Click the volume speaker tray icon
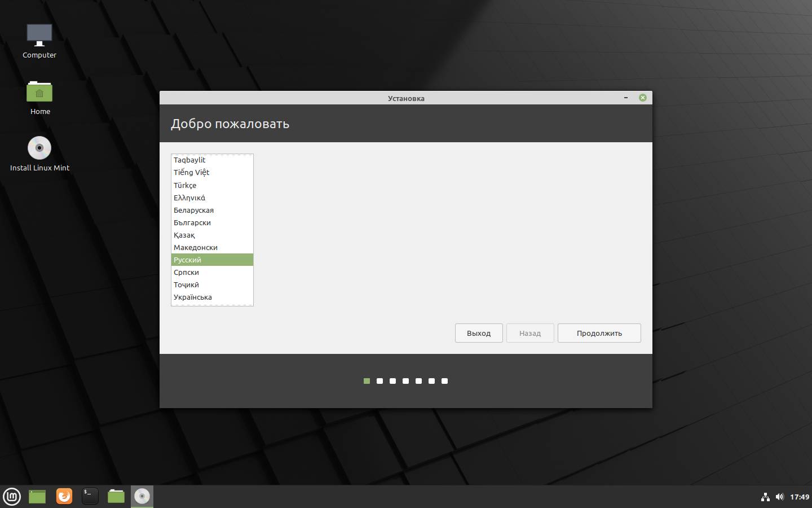Viewport: 812px width, 508px height. tap(779, 497)
